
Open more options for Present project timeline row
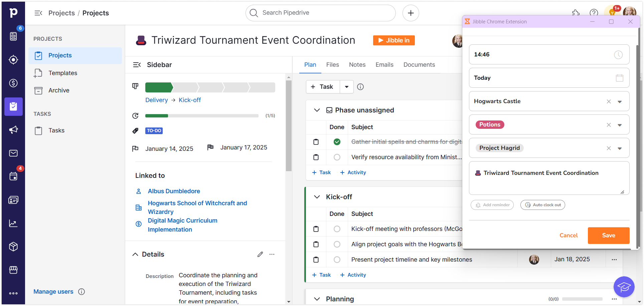tap(614, 260)
